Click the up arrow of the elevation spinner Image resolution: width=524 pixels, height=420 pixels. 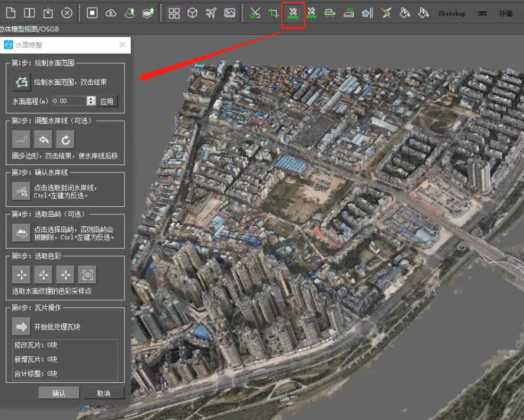(90, 98)
